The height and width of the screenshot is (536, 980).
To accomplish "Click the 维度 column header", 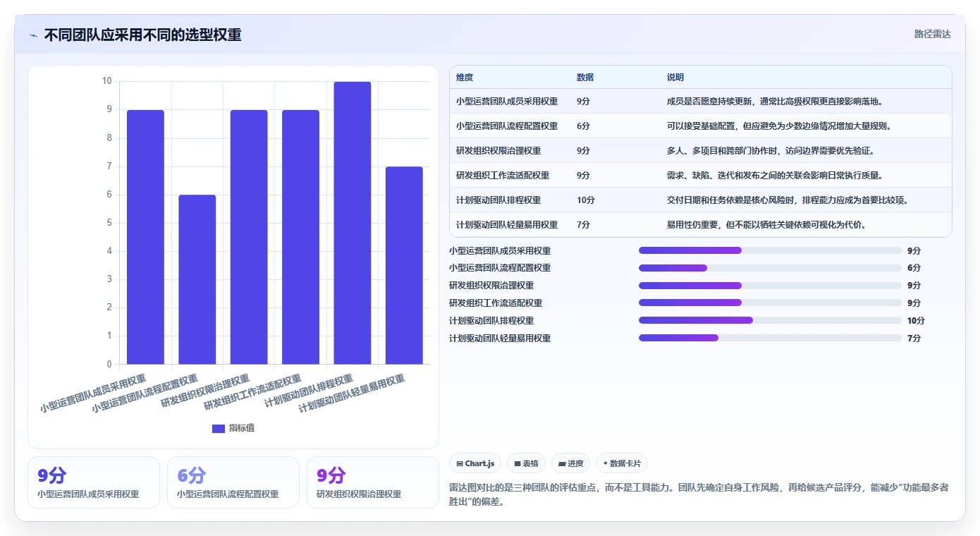I will [x=465, y=78].
